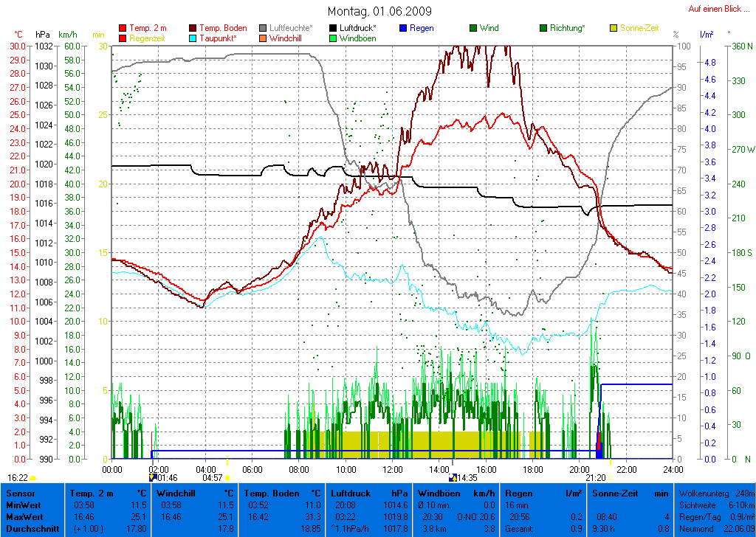Click the red Temp. 2 m legend swatch

123,28
